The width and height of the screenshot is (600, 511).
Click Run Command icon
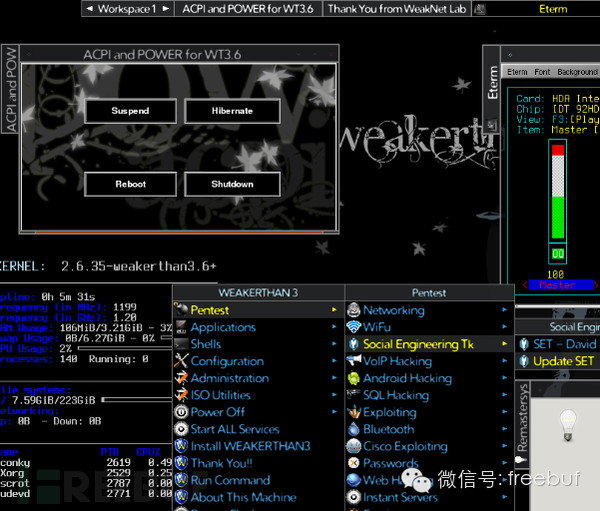point(181,480)
